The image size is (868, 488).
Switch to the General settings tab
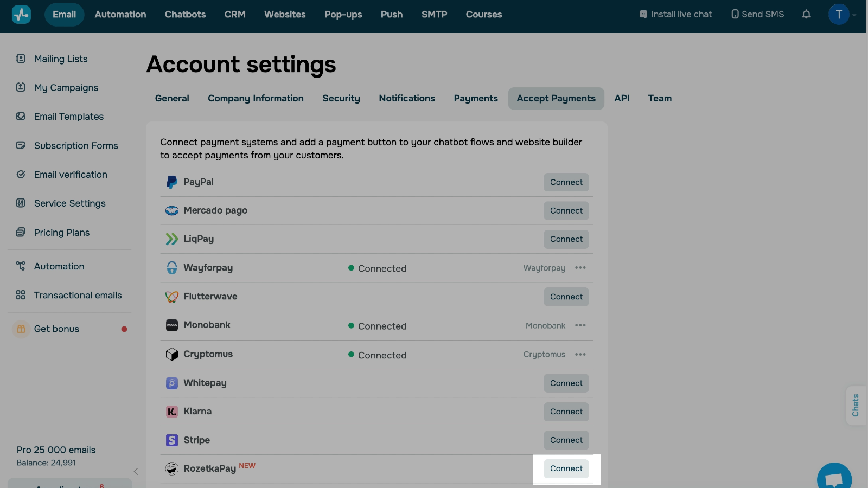click(x=172, y=98)
